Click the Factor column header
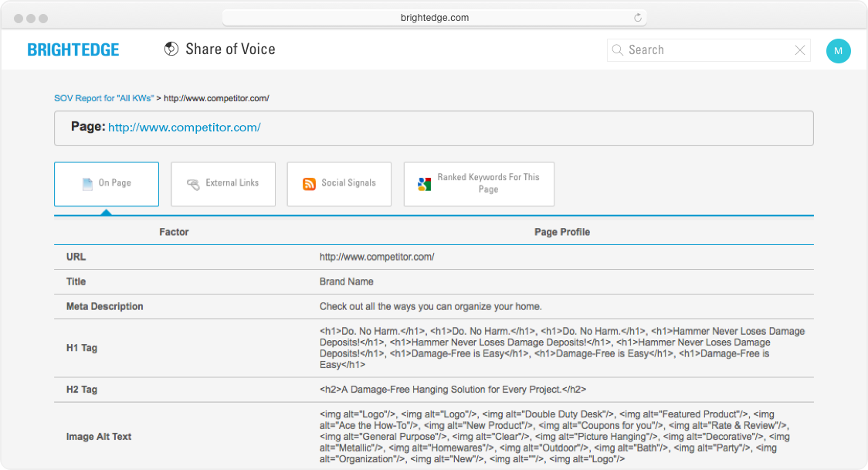The image size is (868, 470). (x=174, y=232)
